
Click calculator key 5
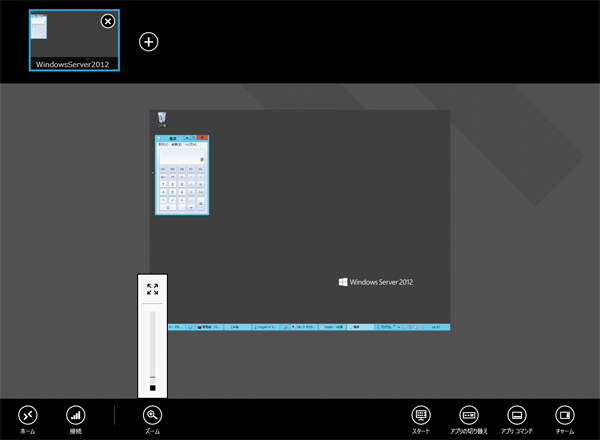pos(173,192)
